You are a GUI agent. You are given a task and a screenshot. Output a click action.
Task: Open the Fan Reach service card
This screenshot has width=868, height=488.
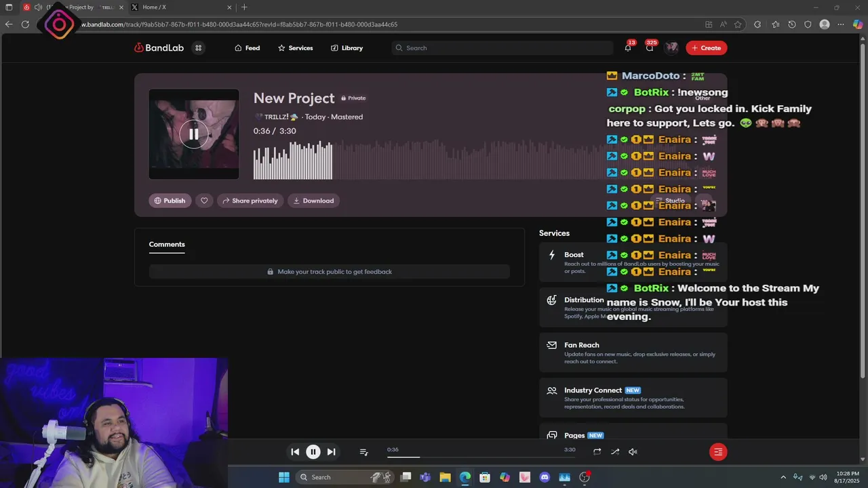[x=633, y=352]
